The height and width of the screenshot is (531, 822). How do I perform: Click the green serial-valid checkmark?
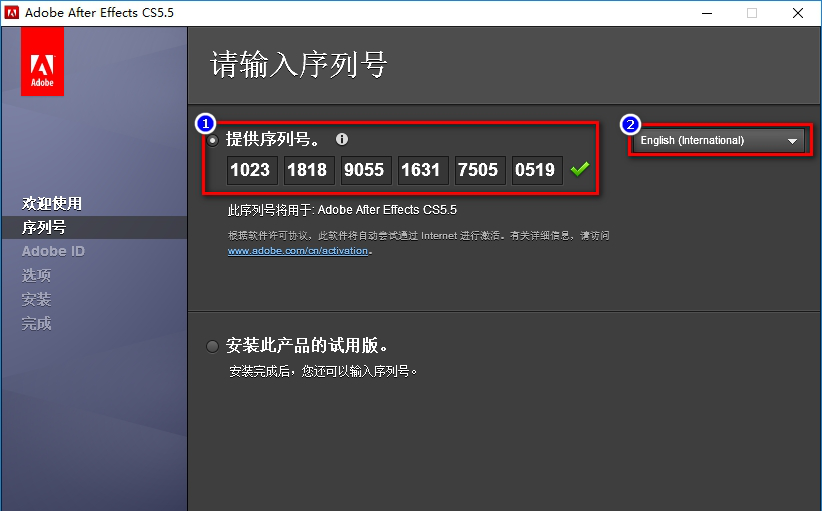point(580,169)
